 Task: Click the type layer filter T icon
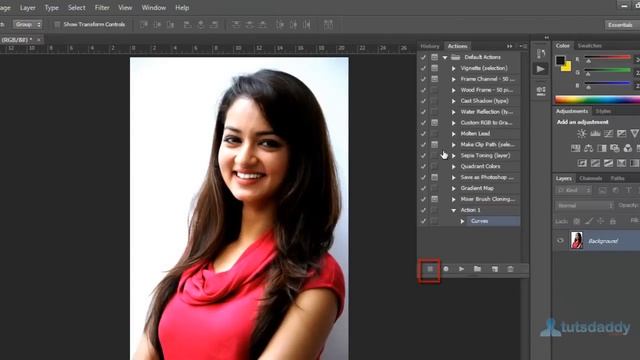click(629, 190)
